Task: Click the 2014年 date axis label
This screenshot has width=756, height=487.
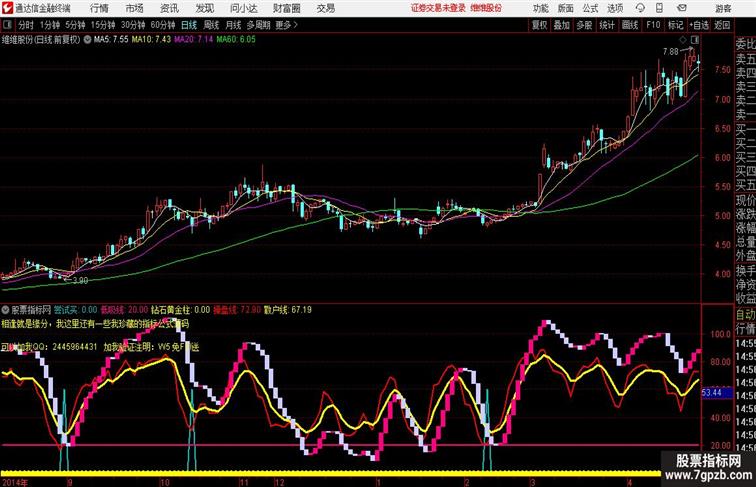Action: [14, 482]
